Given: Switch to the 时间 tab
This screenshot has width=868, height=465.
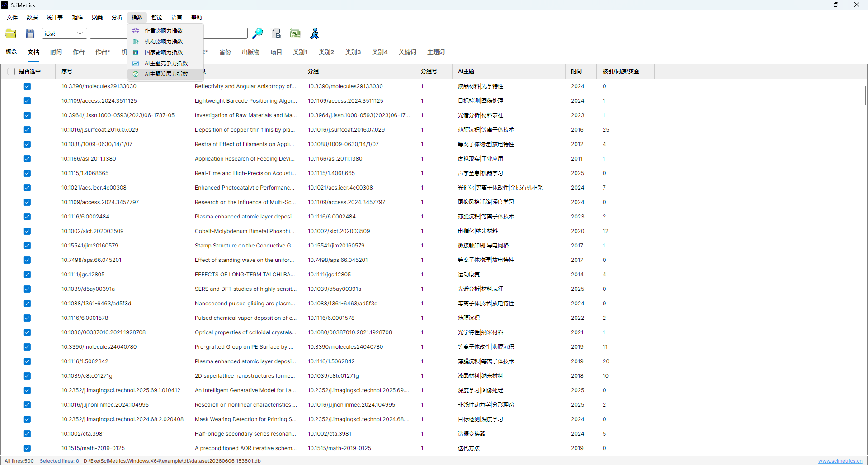Looking at the screenshot, I should click(56, 52).
